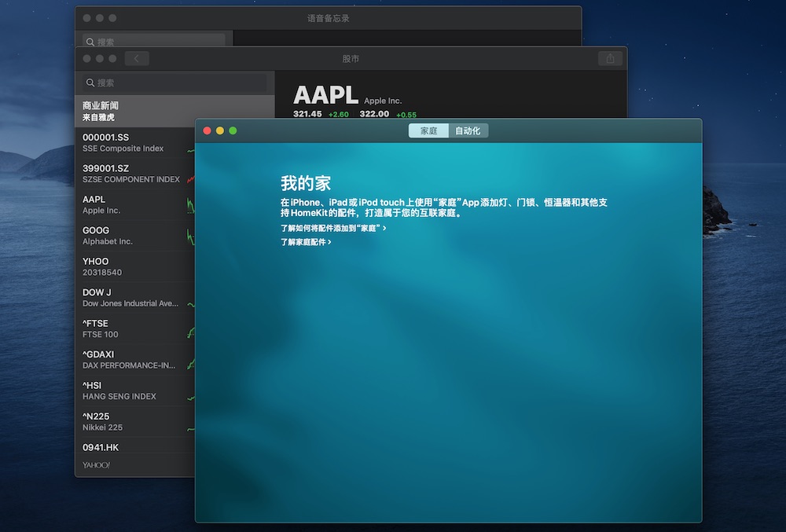
Task: Minimize the Home window with the yellow button
Action: 220,130
